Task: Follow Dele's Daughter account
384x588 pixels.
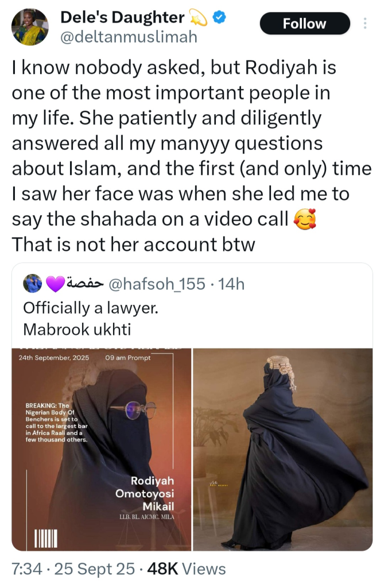Action: point(304,24)
